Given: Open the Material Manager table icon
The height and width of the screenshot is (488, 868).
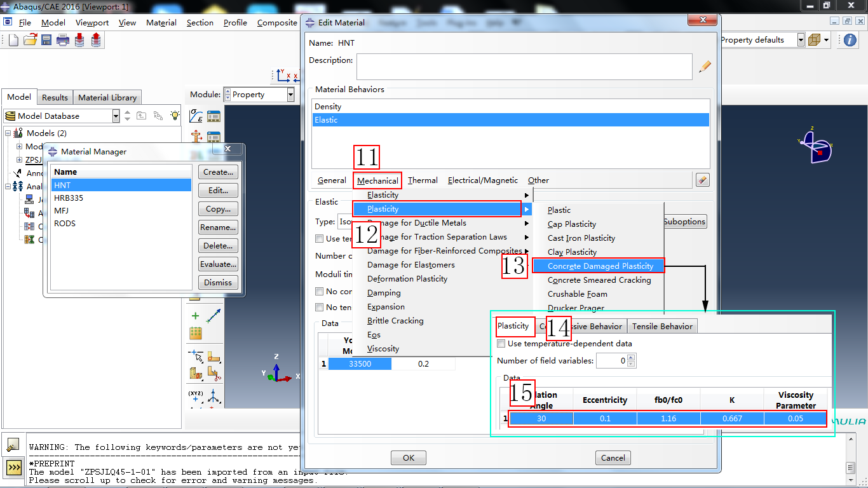Looking at the screenshot, I should point(214,117).
